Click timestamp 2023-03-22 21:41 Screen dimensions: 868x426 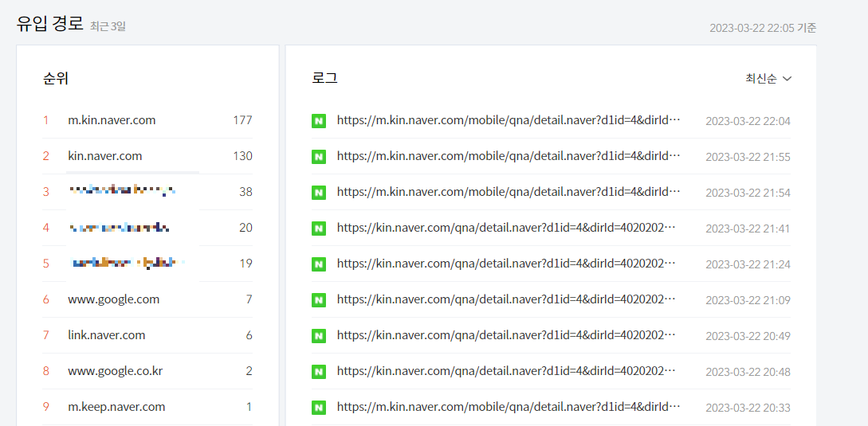(748, 229)
